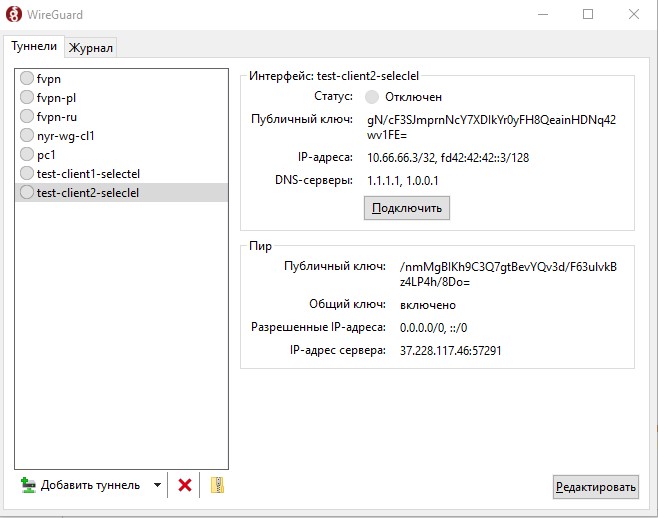Image resolution: width=658 pixels, height=518 pixels.
Task: Click the status circle beside pc1
Action: point(27,154)
